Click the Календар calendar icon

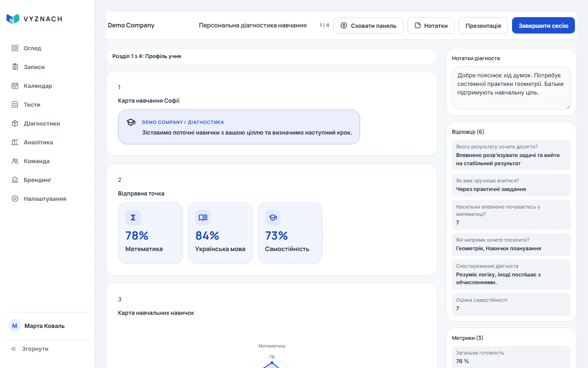15,86
